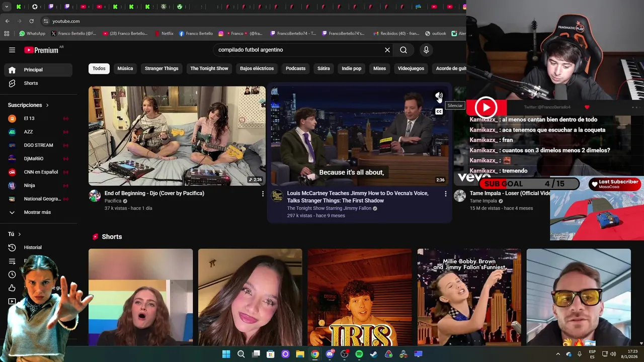Viewport: 644px width, 362px height.
Task: Open Discord from the taskbar
Action: (330, 354)
